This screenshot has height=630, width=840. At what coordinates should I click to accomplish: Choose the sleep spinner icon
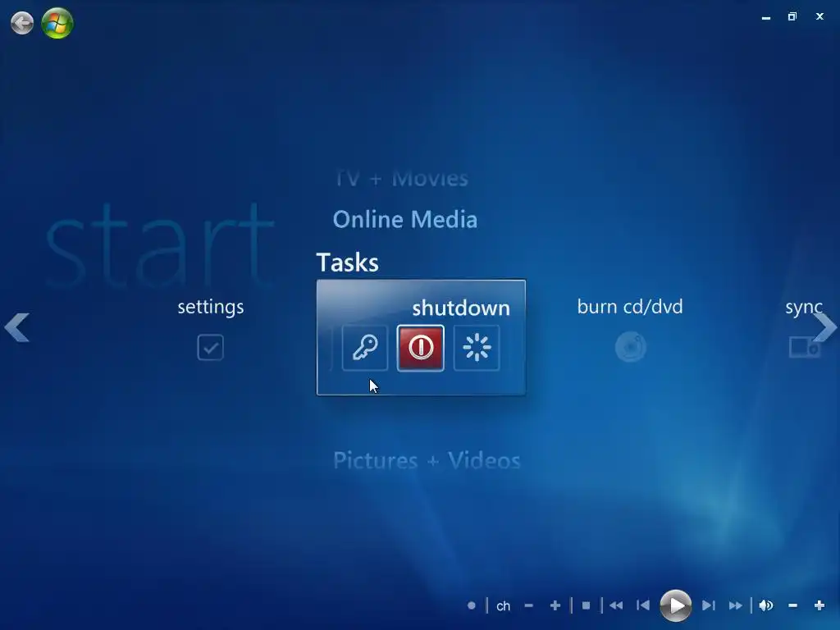pos(477,348)
